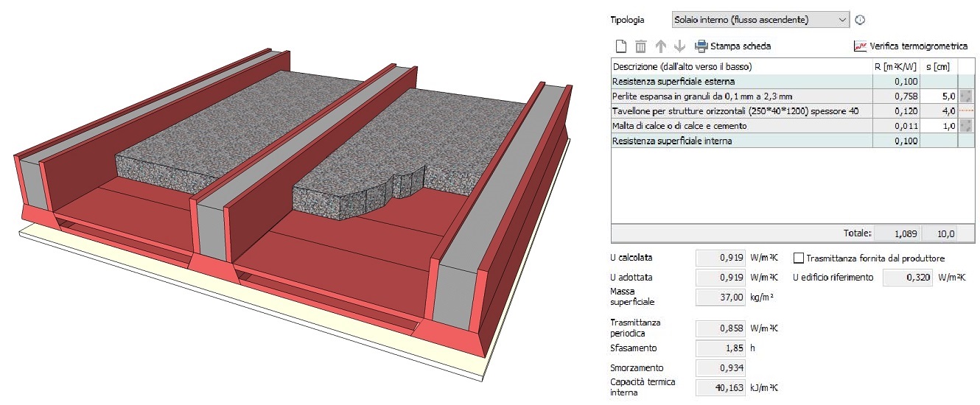Click the Perlite row texture swatch
Screen dimensions: 980x405
[x=966, y=96]
